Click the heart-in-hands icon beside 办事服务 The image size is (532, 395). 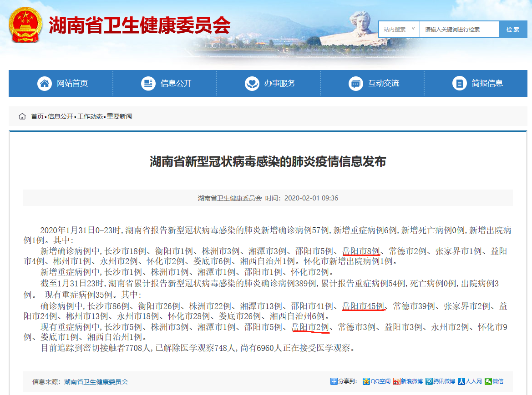point(252,83)
